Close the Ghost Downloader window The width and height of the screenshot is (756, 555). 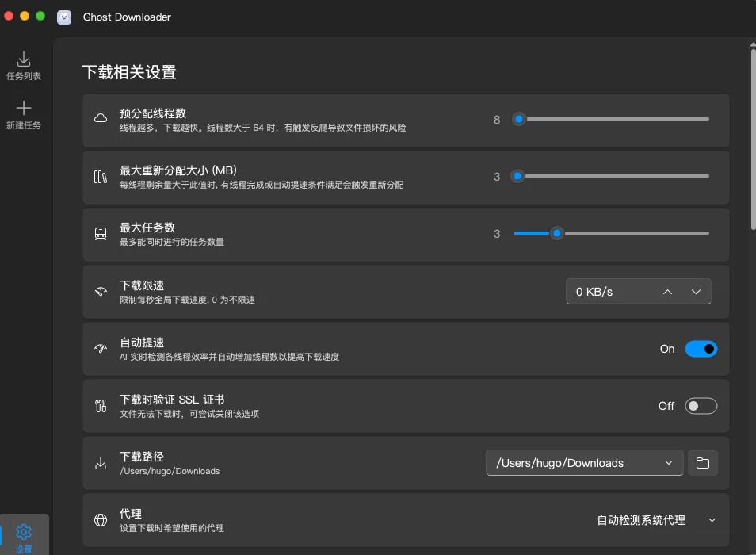pos(9,16)
